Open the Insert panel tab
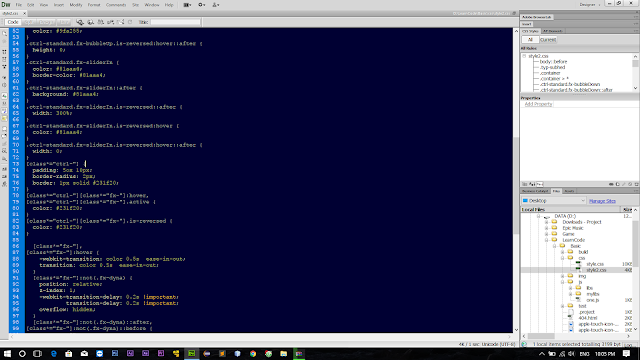The image size is (640, 360). click(x=527, y=24)
